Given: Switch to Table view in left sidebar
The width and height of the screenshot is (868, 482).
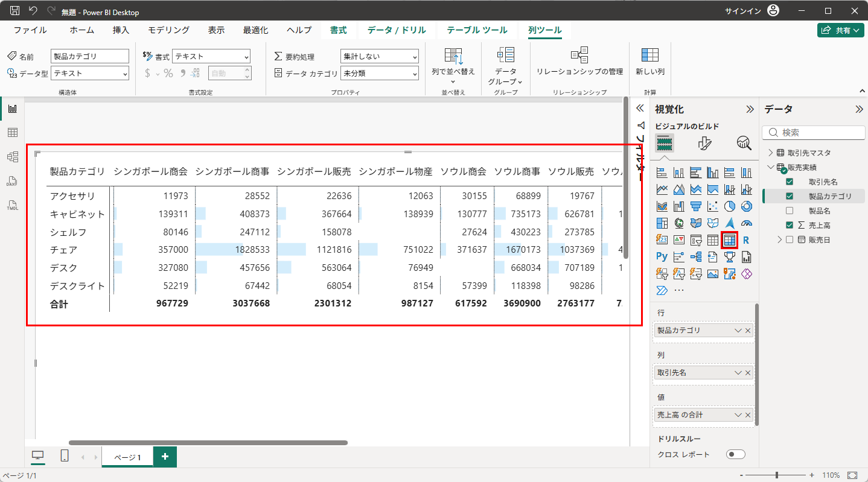Looking at the screenshot, I should (12, 133).
